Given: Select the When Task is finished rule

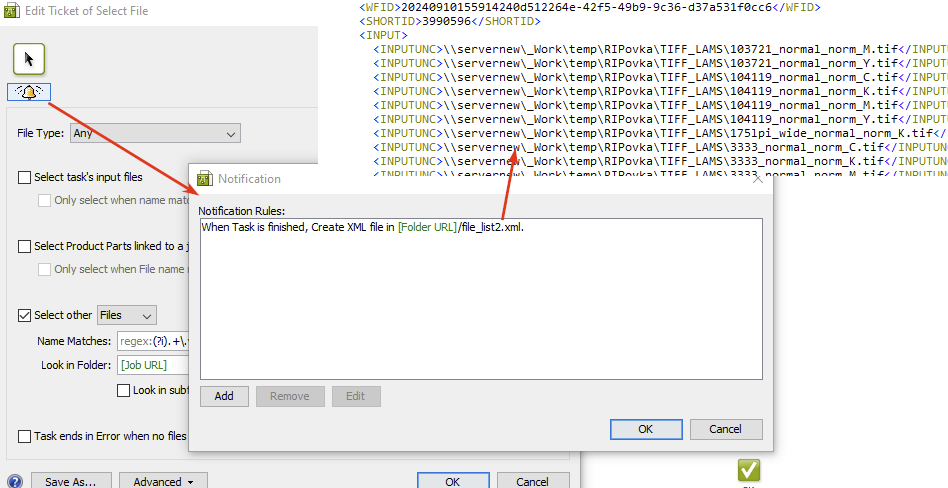Looking at the screenshot, I should (x=362, y=227).
